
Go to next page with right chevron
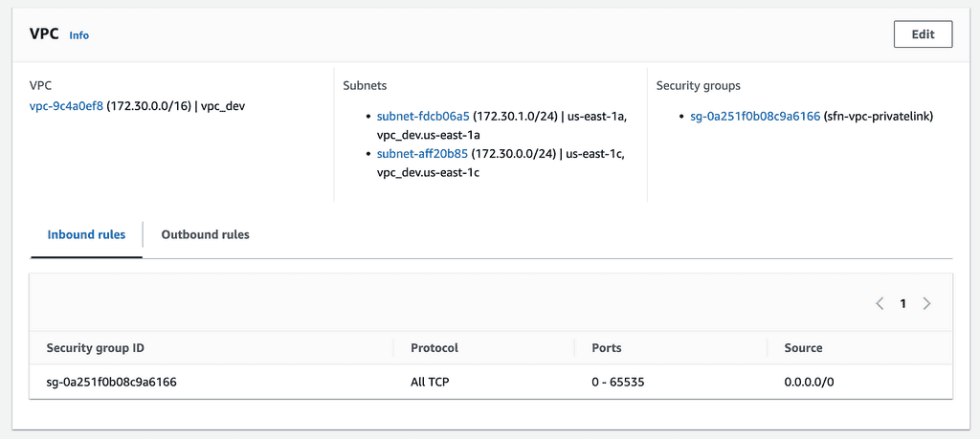point(925,303)
